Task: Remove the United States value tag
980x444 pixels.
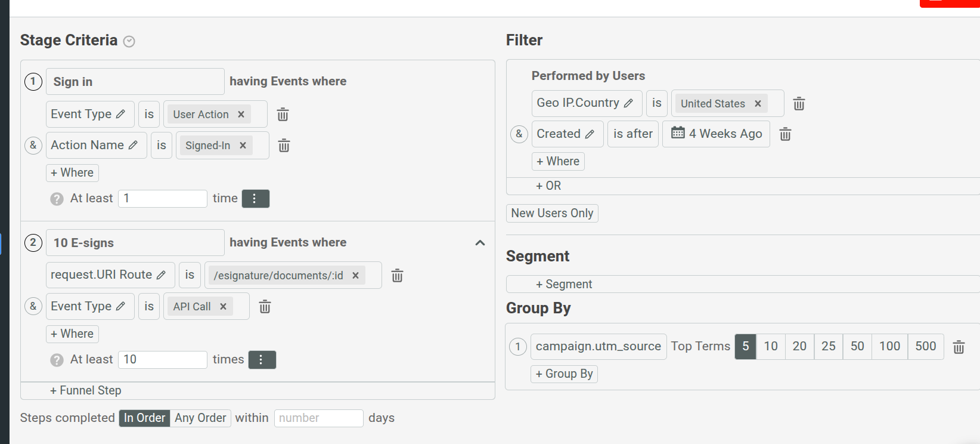Action: (x=758, y=104)
